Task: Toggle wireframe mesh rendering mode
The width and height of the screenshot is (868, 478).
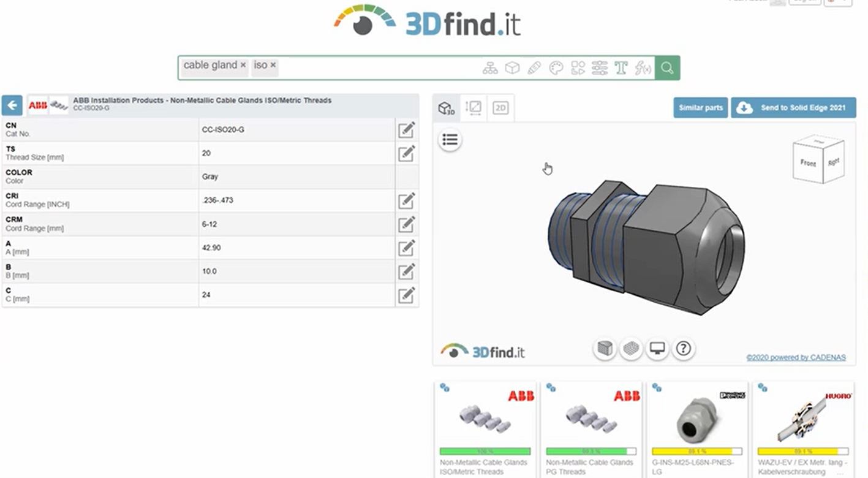Action: pyautogui.click(x=631, y=348)
